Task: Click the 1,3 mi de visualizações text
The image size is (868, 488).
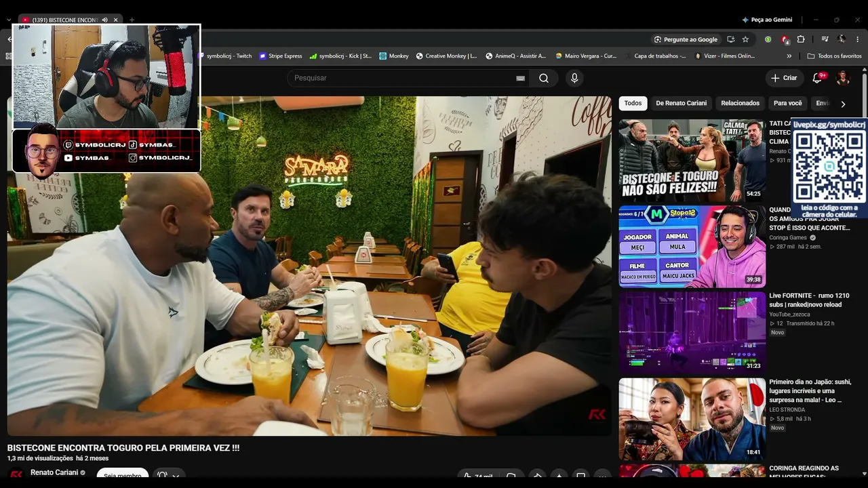Action: point(40,459)
